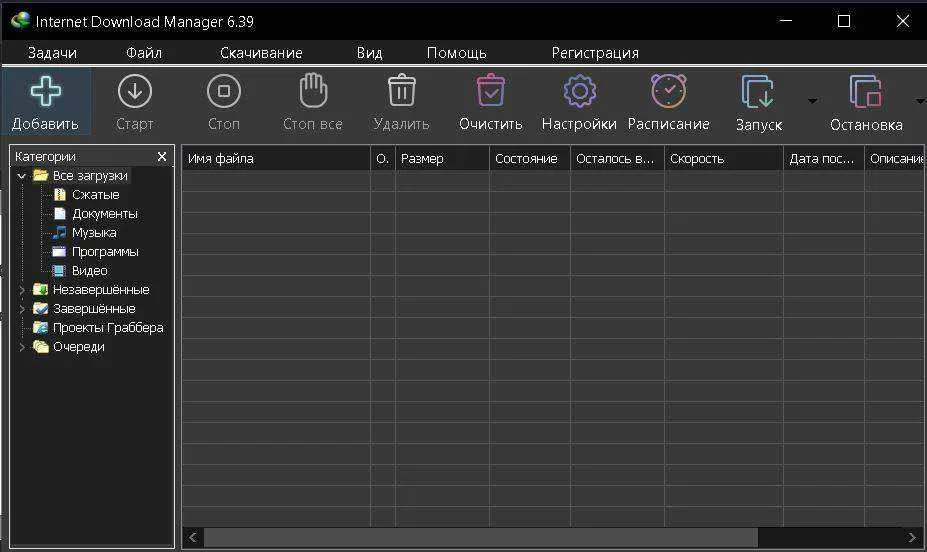Click the scrollbar left arrow
The image size is (927, 552).
point(193,537)
